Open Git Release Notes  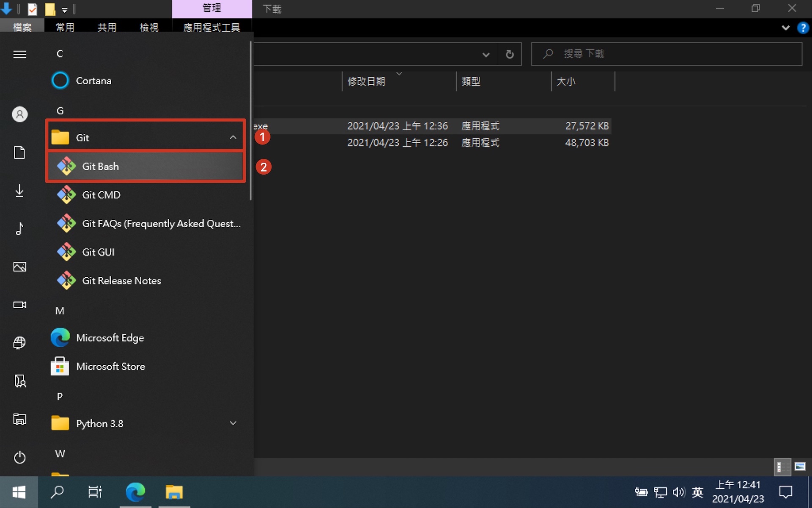coord(145,281)
